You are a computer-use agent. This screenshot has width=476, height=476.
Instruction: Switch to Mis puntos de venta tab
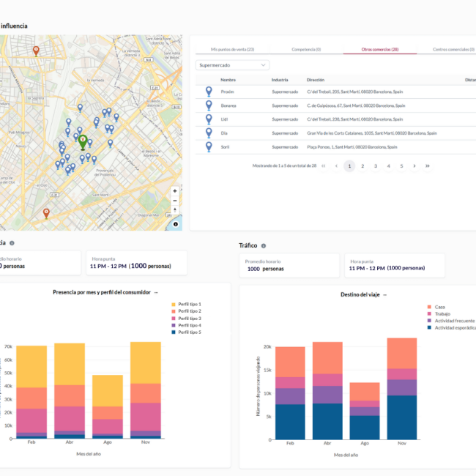(232, 49)
